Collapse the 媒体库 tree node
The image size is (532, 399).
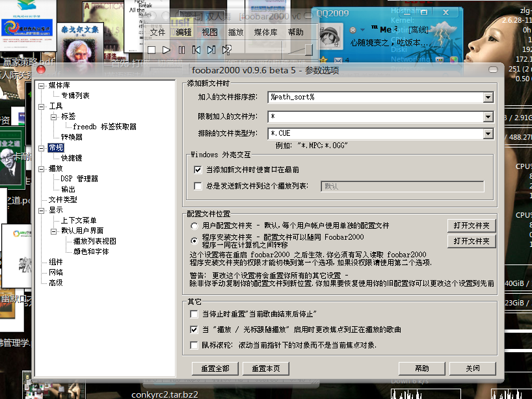tap(42, 86)
